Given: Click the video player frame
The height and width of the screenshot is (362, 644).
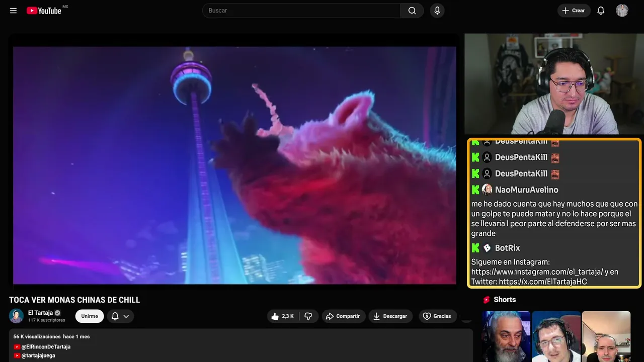Looking at the screenshot, I should 234,165.
